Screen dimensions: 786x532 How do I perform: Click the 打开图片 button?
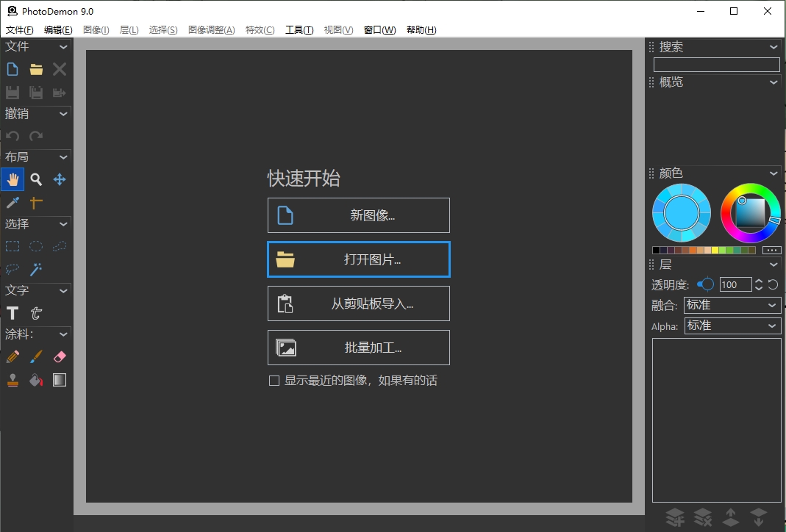coord(358,259)
